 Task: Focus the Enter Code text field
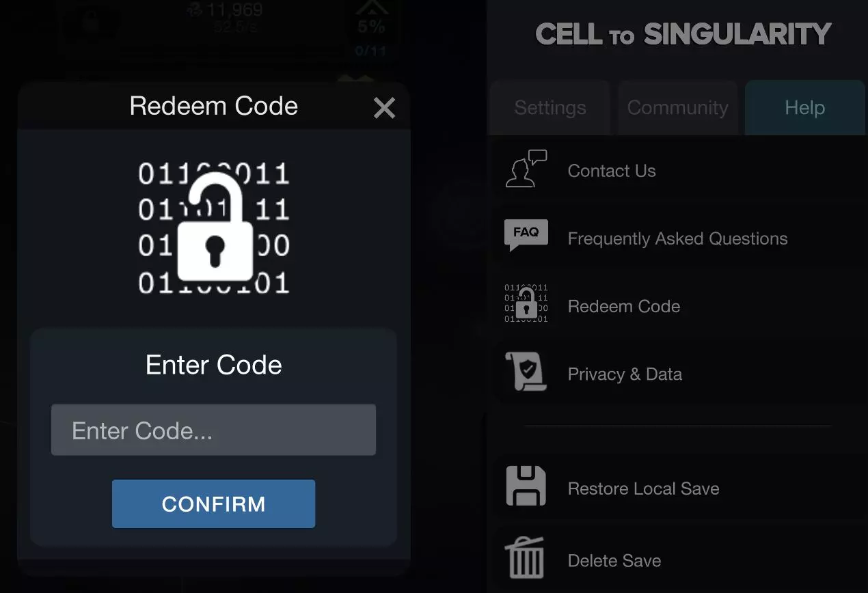(213, 430)
